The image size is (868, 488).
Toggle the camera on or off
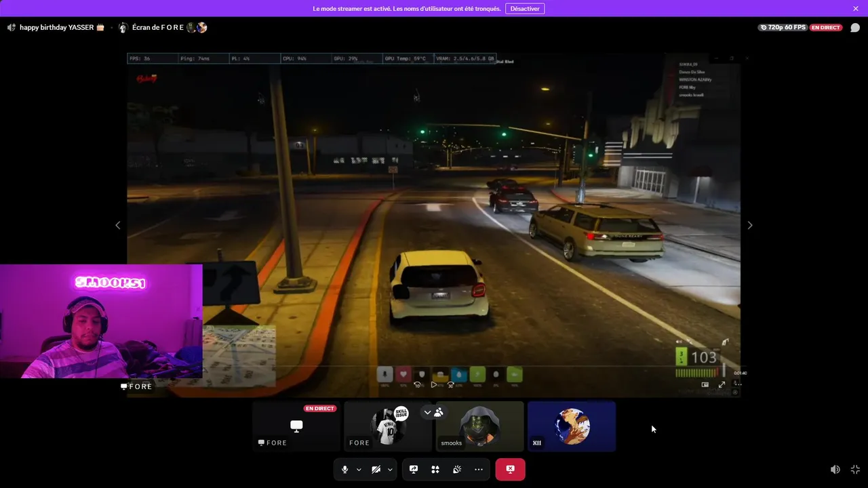376,469
